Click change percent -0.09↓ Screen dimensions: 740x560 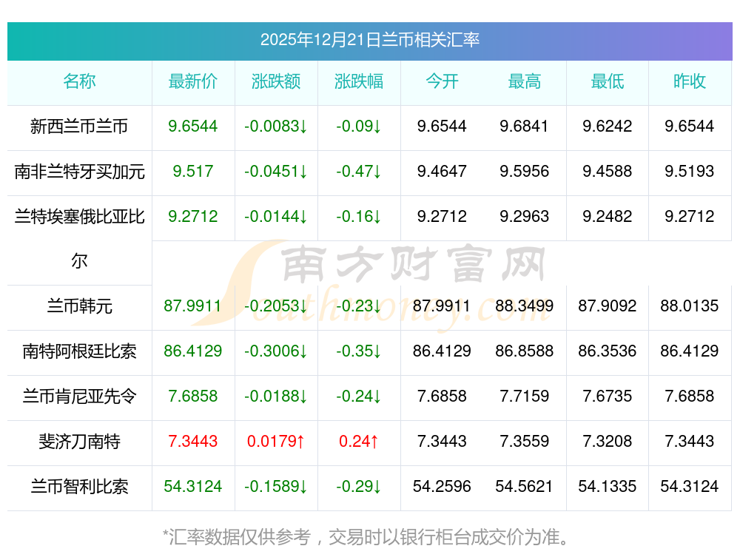[359, 126]
